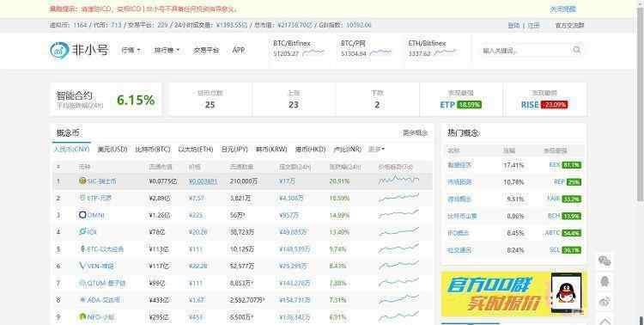Click the ETC coin icon in row 5
This screenshot has width=644, height=325.
(82, 248)
